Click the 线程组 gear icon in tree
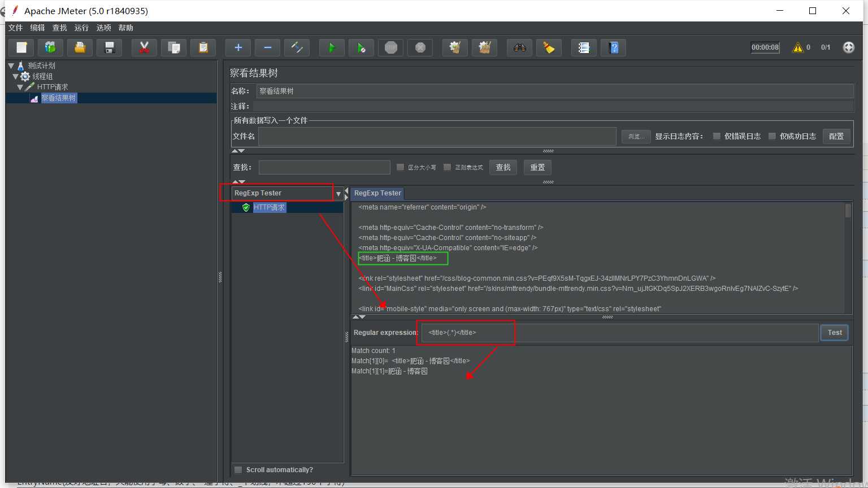Image resolution: width=868 pixels, height=488 pixels. 25,76
